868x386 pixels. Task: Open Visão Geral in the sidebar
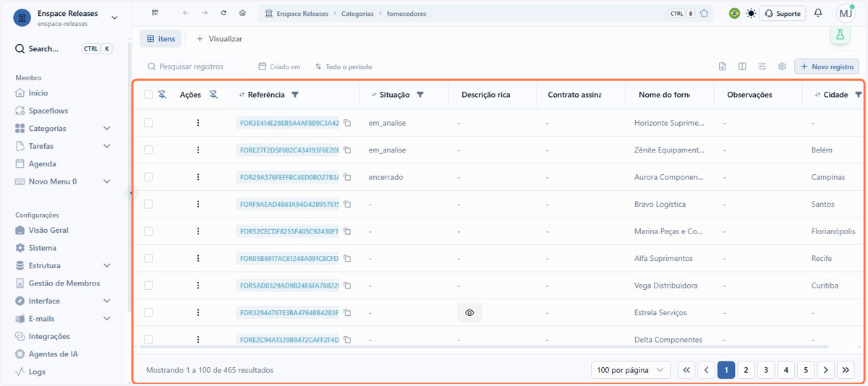coord(48,231)
